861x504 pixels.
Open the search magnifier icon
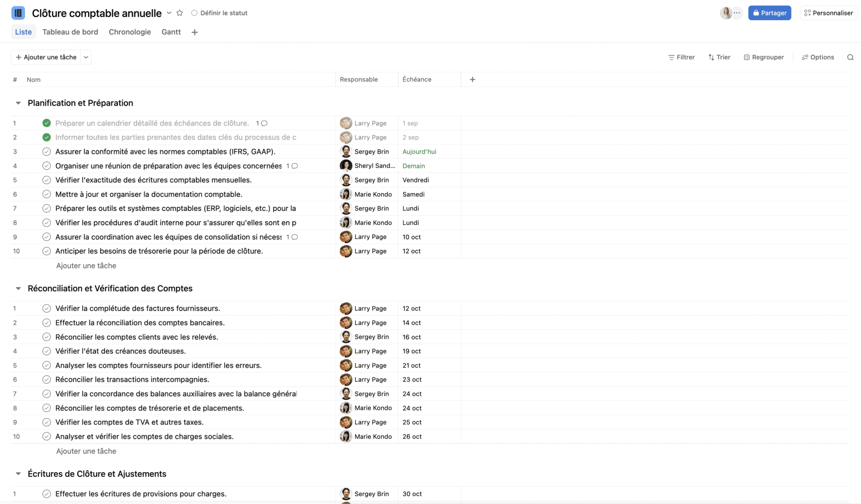coord(850,57)
